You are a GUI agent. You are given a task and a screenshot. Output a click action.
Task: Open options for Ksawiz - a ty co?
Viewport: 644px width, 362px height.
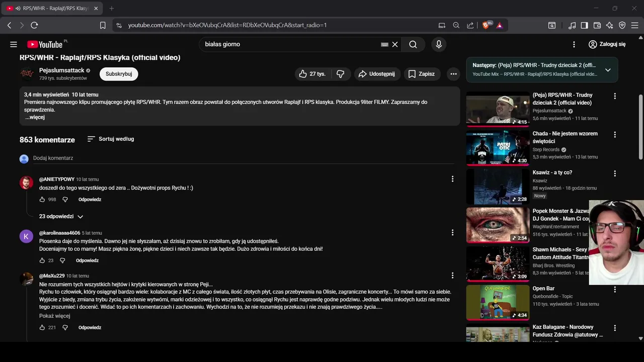[614, 173]
